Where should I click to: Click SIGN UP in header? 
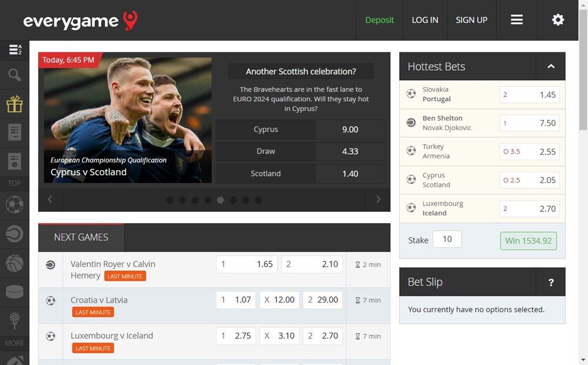pos(472,20)
